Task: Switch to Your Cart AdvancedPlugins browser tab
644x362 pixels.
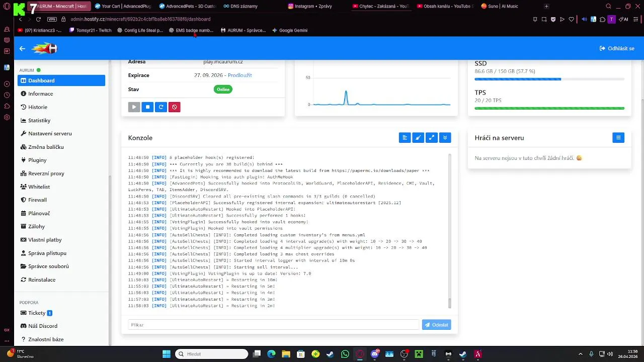Action: (x=123, y=6)
